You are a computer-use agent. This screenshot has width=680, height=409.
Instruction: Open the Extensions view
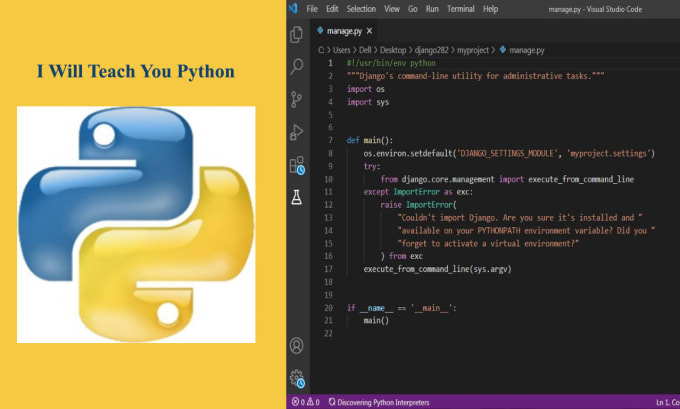tap(297, 165)
